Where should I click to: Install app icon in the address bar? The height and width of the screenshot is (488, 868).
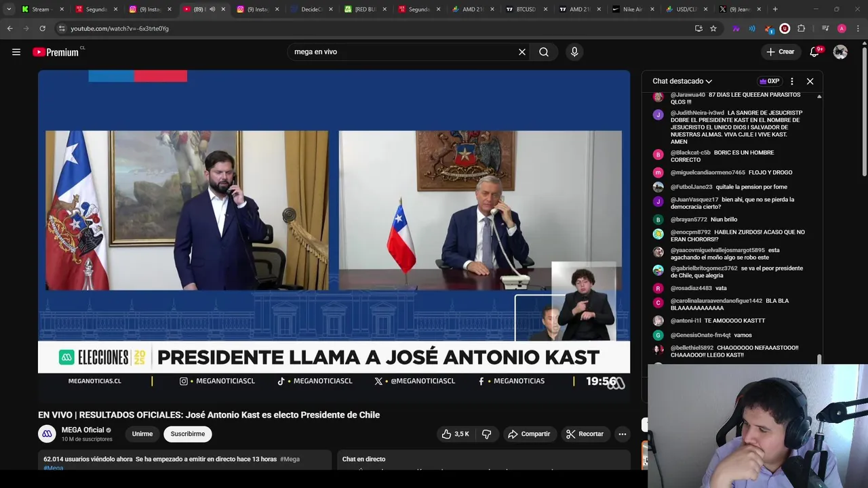point(698,28)
